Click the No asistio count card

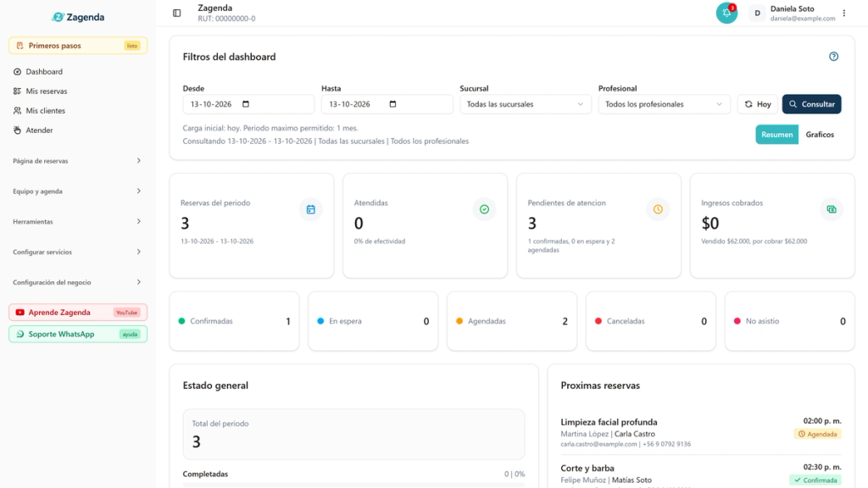point(790,321)
